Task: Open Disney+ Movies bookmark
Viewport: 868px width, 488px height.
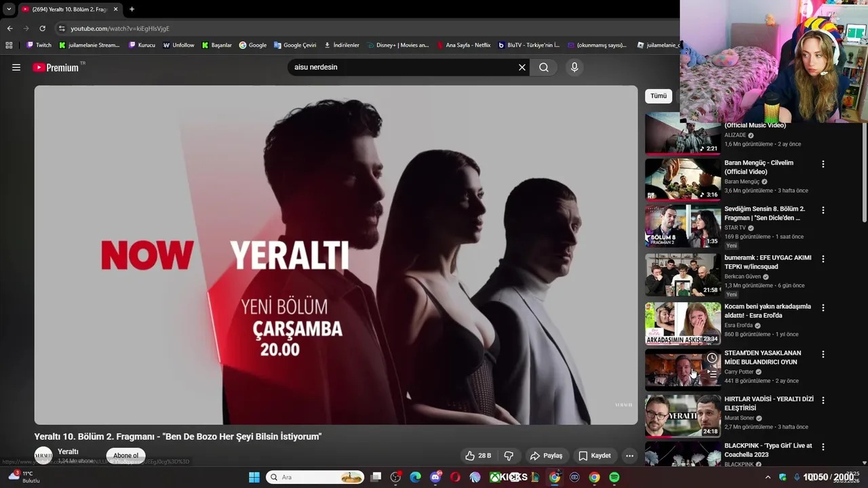Action: point(398,45)
